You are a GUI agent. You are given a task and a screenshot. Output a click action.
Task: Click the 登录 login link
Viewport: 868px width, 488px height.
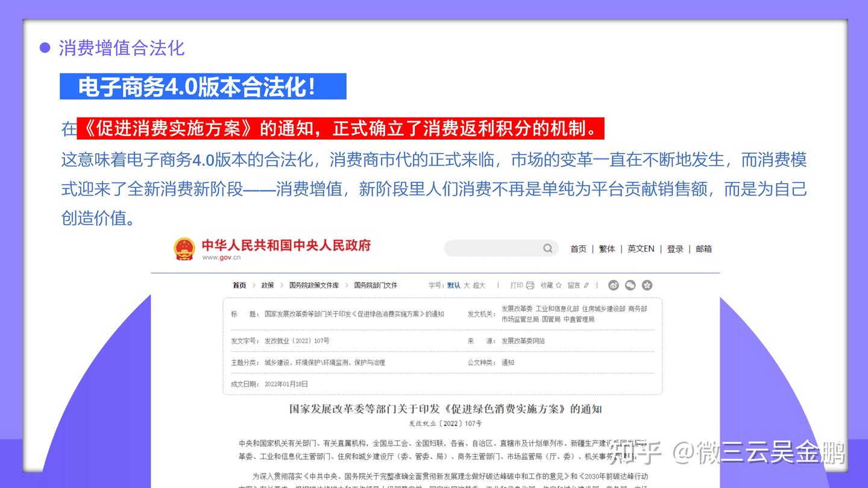(674, 248)
